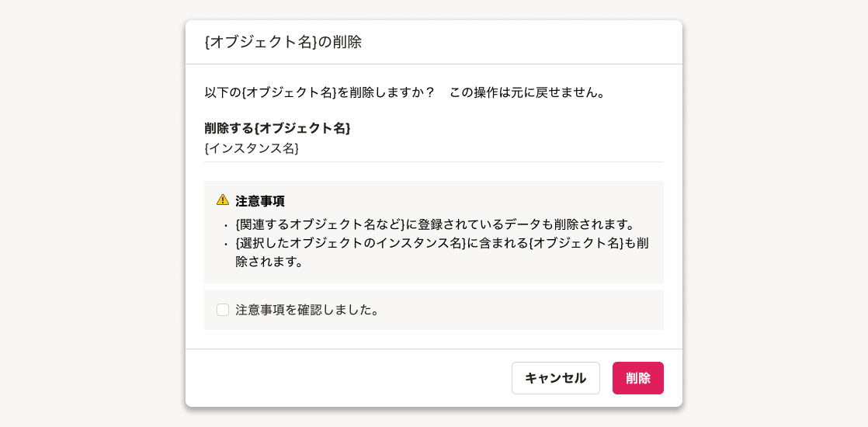Screen dimensions: 868x427
Task: Click the 注意事項 heading beside the warning icon
Action: click(x=260, y=201)
